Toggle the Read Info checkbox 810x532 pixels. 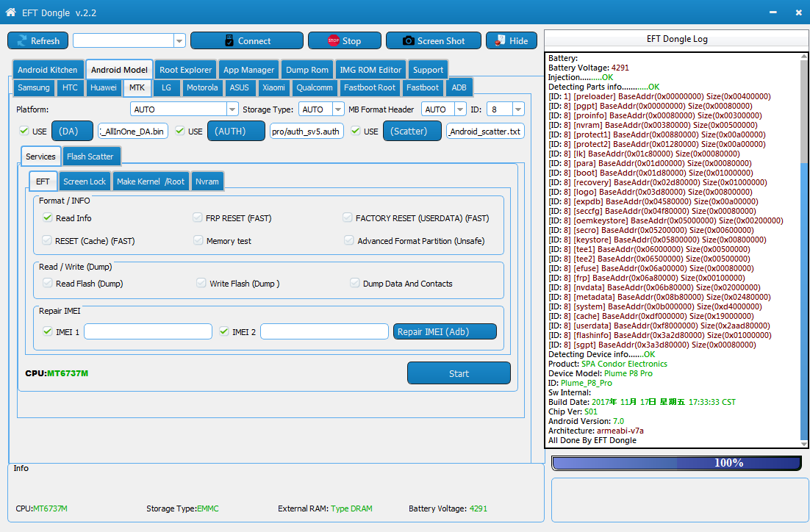pyautogui.click(x=48, y=218)
